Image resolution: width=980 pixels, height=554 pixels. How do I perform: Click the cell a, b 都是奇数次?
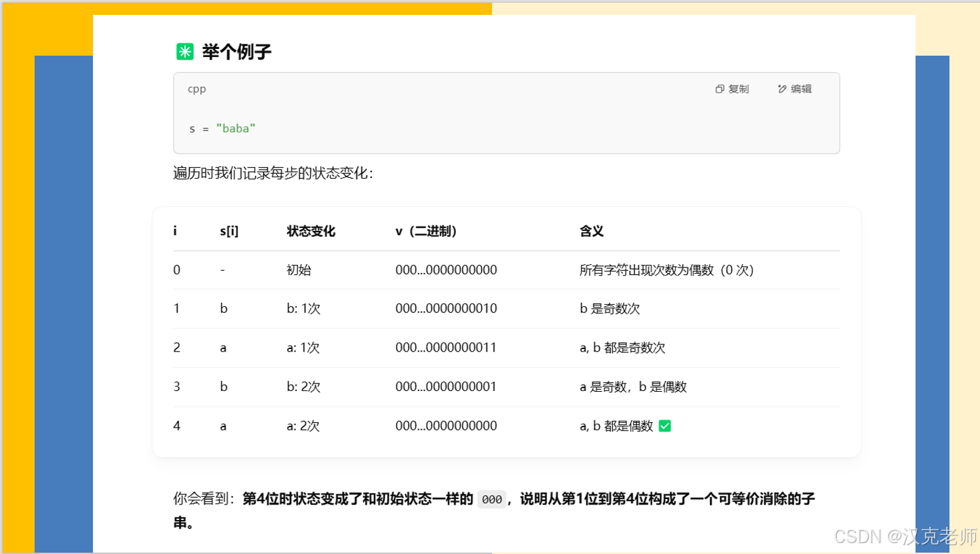(x=622, y=348)
